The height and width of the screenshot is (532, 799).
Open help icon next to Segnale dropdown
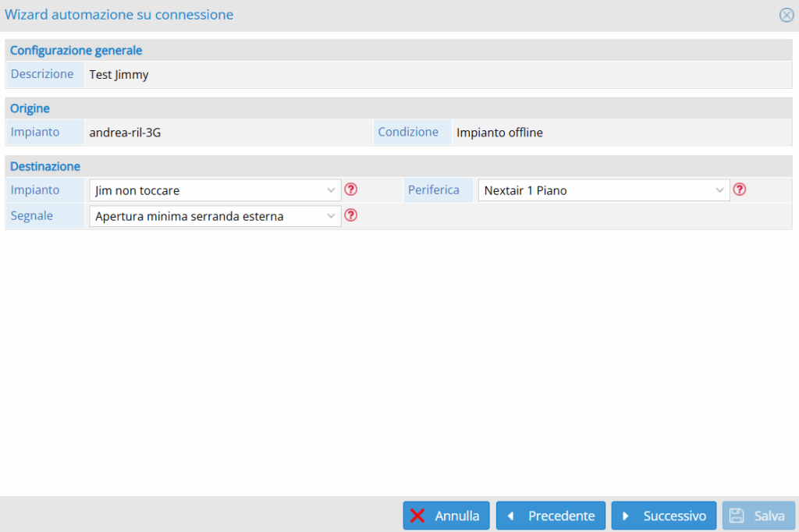coord(350,215)
